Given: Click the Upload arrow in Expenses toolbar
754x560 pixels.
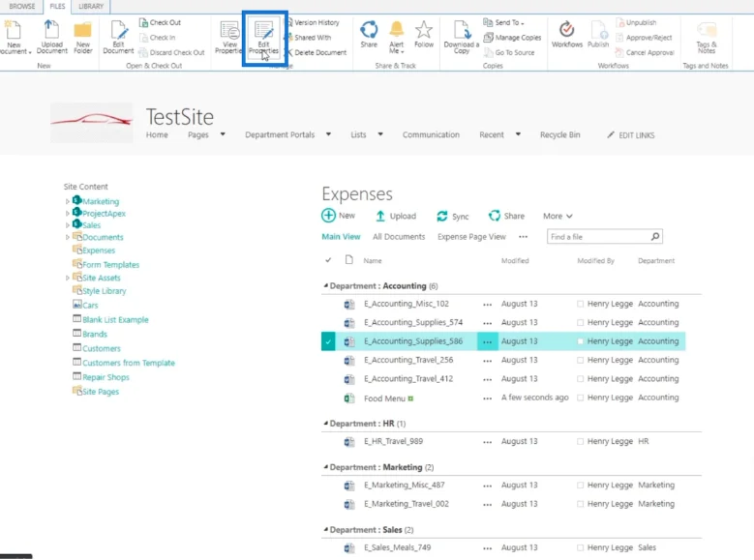Looking at the screenshot, I should (380, 216).
